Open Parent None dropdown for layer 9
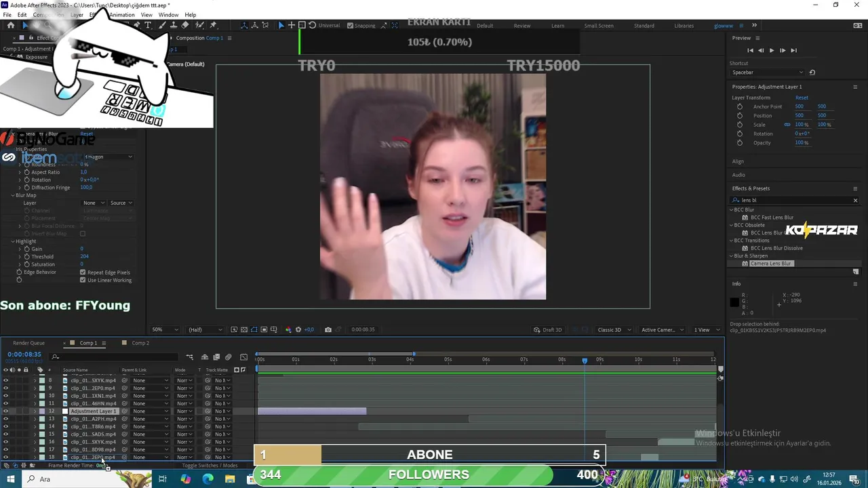This screenshot has height=488, width=868. [150, 388]
